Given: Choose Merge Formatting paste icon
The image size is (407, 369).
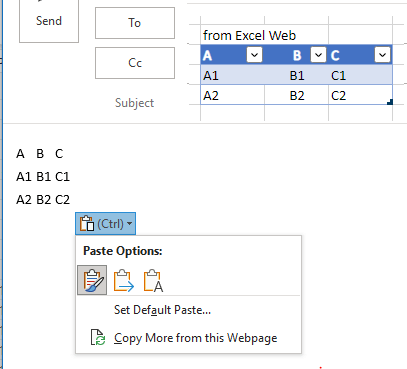Looking at the screenshot, I should tap(123, 280).
